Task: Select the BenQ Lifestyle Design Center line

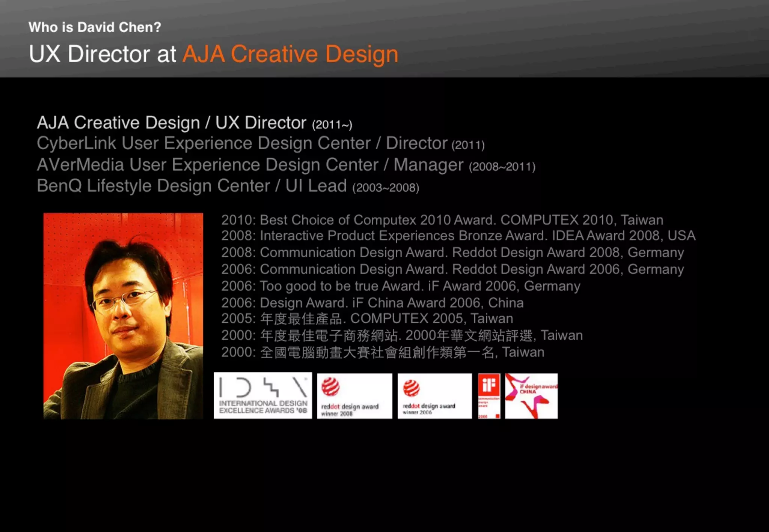Action: [228, 186]
